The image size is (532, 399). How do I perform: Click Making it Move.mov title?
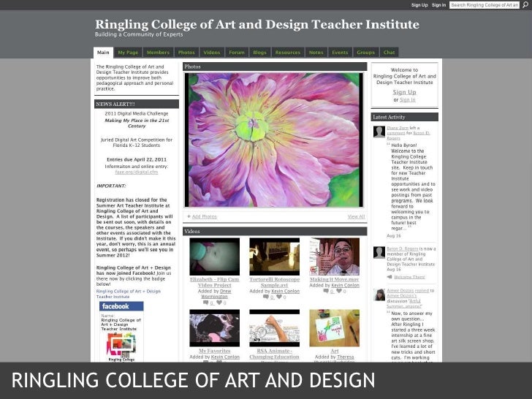coord(335,279)
